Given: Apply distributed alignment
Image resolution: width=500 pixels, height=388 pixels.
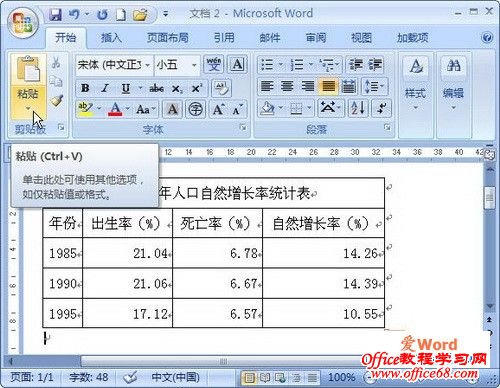Looking at the screenshot, I should pos(349,87).
